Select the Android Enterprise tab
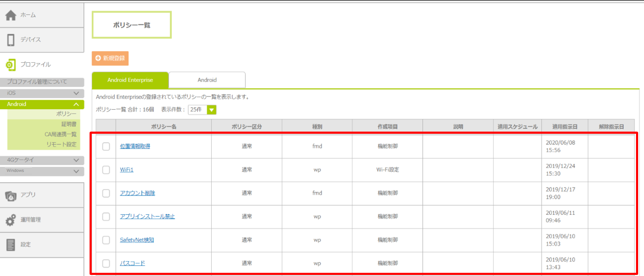Screen dimensions: 644x276 coord(130,80)
